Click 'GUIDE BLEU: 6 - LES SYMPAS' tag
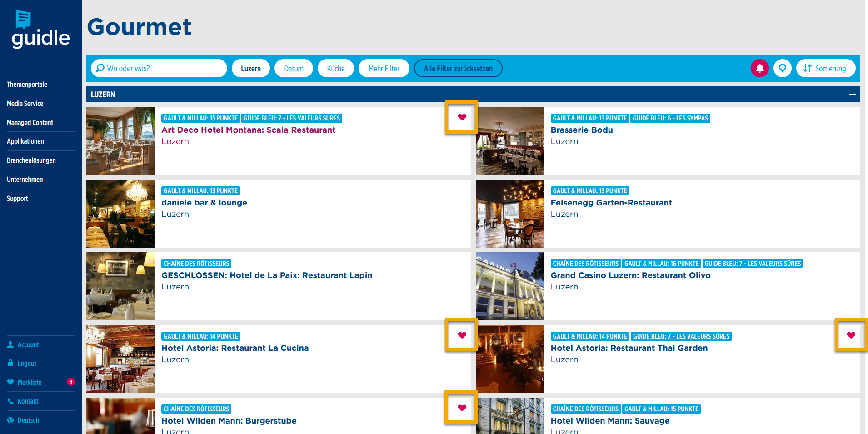This screenshot has height=434, width=868. pyautogui.click(x=670, y=118)
